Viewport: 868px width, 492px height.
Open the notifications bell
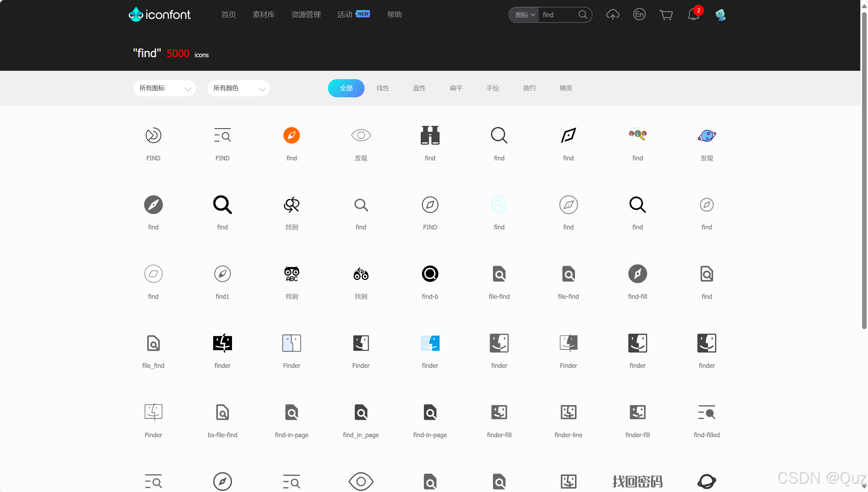(693, 15)
